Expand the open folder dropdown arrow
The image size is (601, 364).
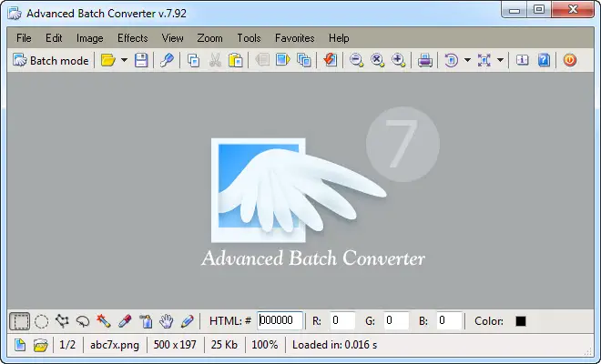click(x=124, y=61)
